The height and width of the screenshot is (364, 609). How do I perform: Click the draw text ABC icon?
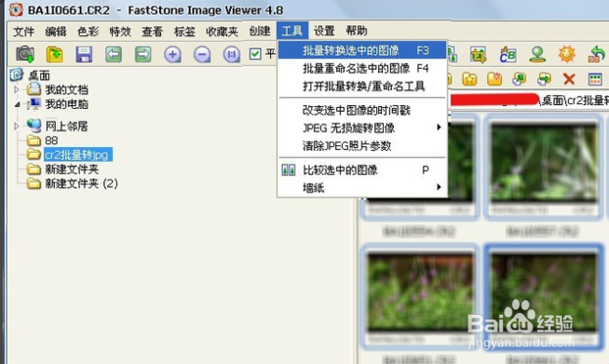pos(508,54)
